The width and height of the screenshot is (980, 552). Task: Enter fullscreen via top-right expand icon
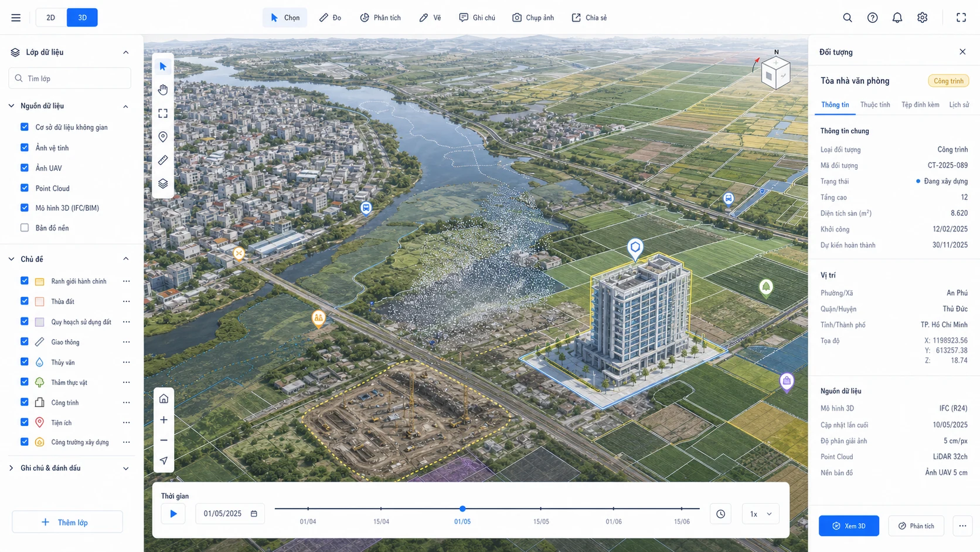click(961, 18)
